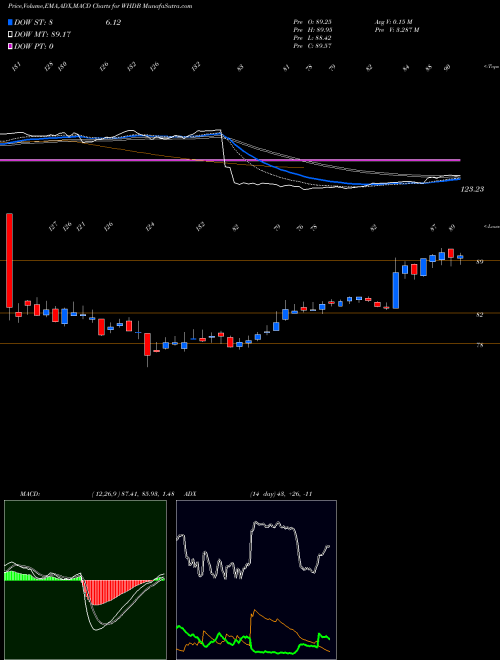Click the white DOW MT legend swatch
This screenshot has height=660, width=500.
coord(10,35)
